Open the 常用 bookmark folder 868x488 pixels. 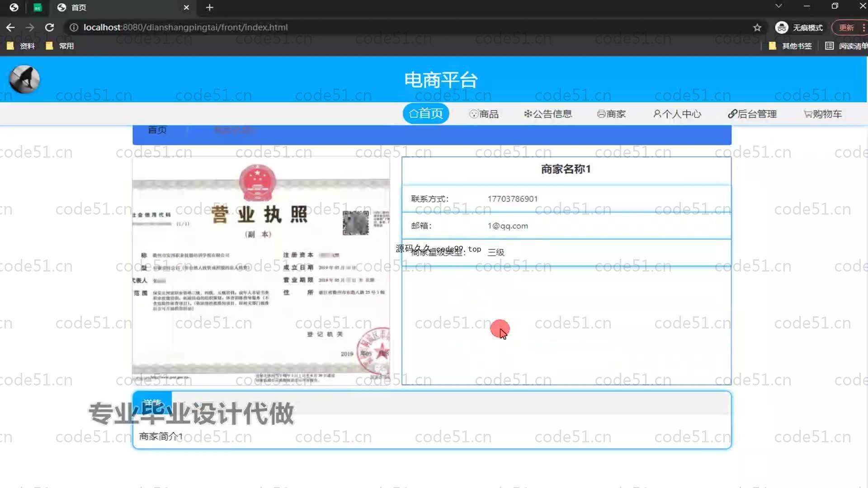point(60,46)
